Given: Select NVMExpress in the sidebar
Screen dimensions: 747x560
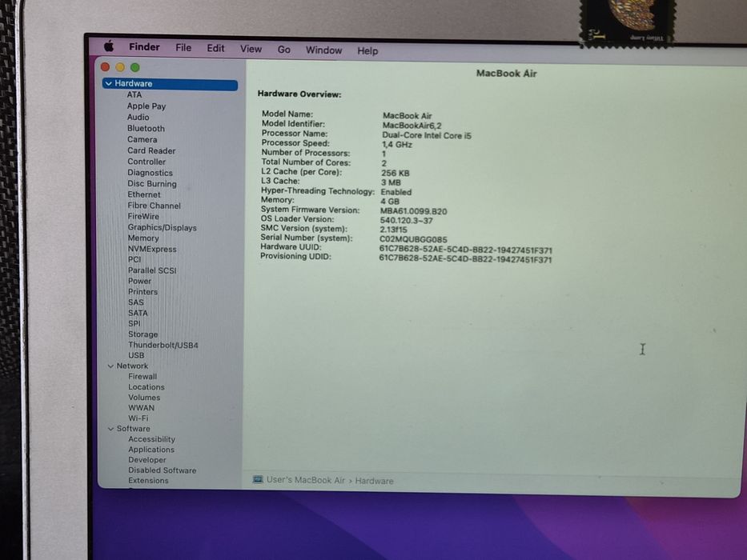Looking at the screenshot, I should (x=152, y=249).
